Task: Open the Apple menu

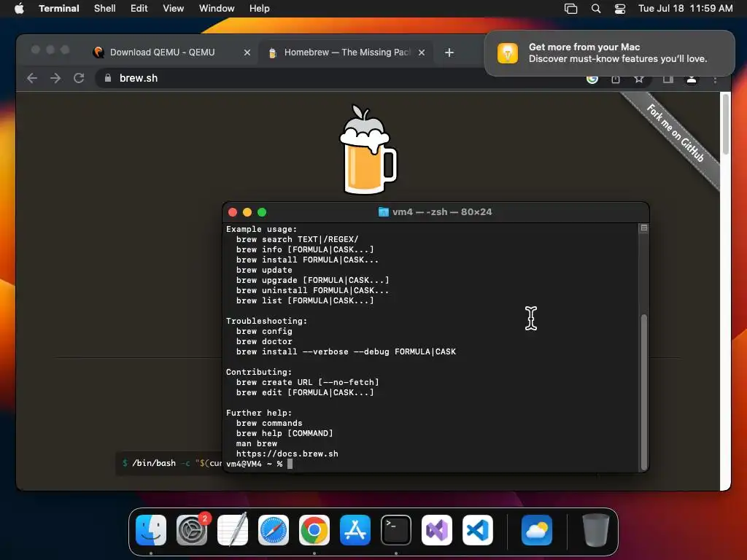Action: click(19, 8)
